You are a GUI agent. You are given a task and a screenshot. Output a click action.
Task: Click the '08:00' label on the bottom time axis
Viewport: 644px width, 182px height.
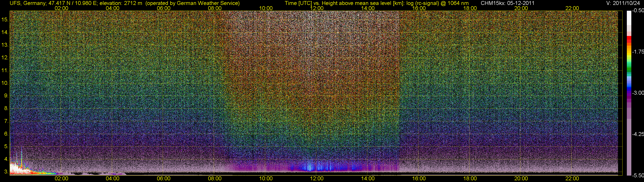215,179
